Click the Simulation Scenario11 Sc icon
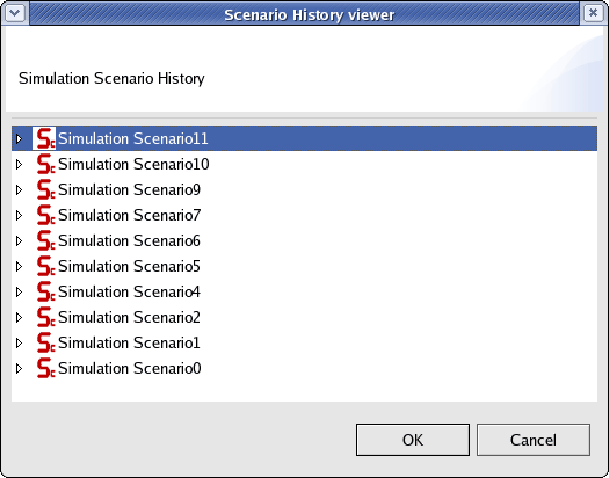This screenshot has width=609, height=478. tap(45, 139)
